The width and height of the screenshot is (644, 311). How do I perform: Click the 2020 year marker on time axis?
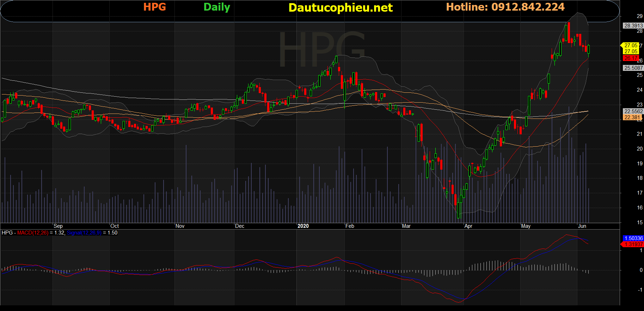pyautogui.click(x=303, y=226)
